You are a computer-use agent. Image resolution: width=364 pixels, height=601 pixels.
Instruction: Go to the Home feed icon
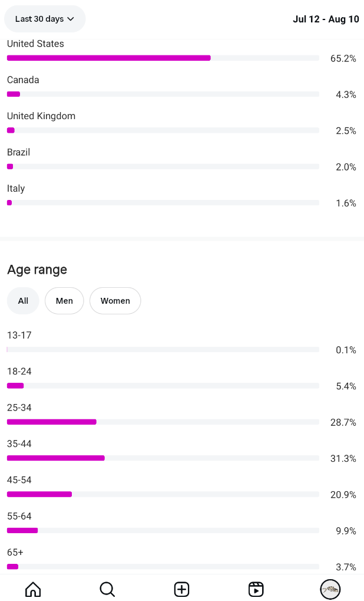(33, 589)
